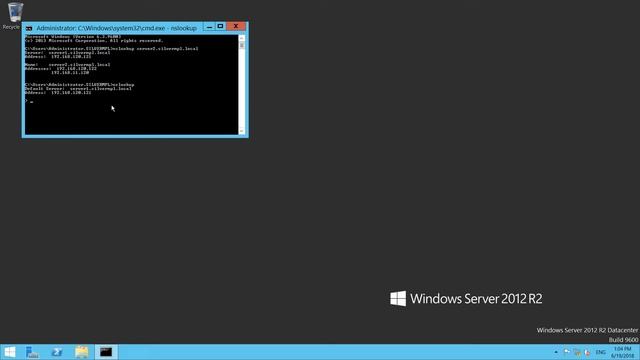Screen dimensions: 640x360
Task: Open the network tray icon
Action: click(x=577, y=352)
